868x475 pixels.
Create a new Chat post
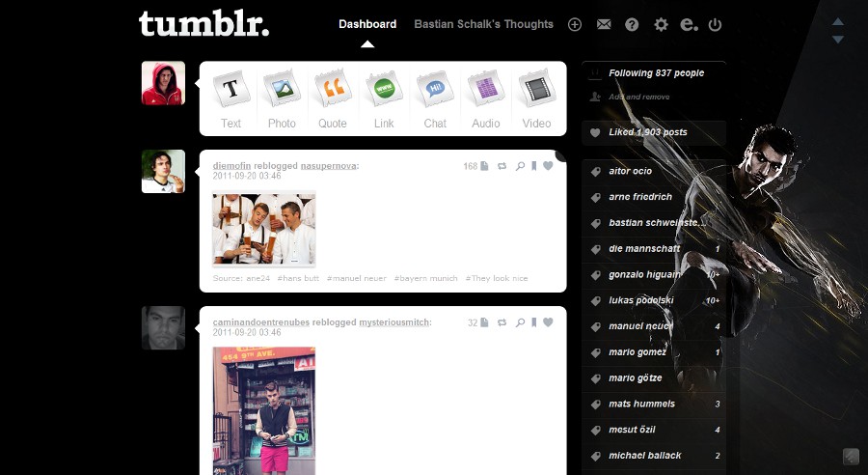tap(435, 99)
